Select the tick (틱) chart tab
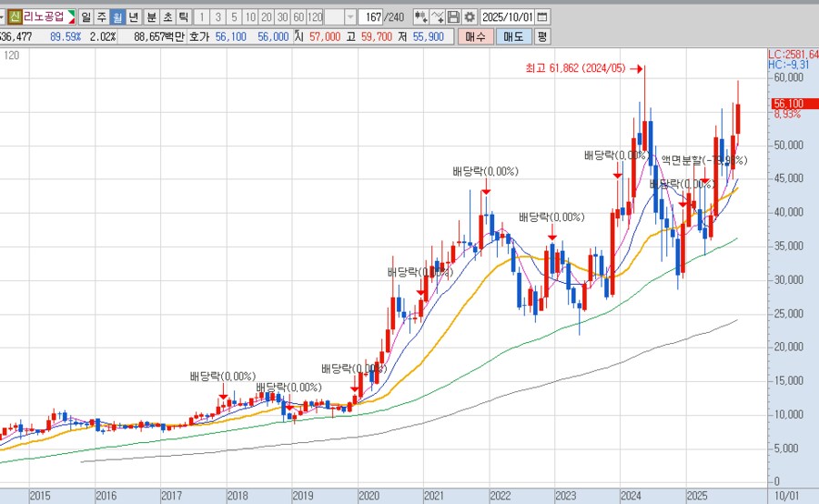 pos(183,17)
